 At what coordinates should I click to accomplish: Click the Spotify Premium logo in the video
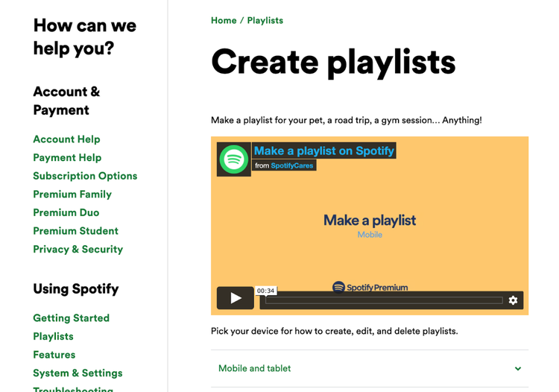coord(370,287)
